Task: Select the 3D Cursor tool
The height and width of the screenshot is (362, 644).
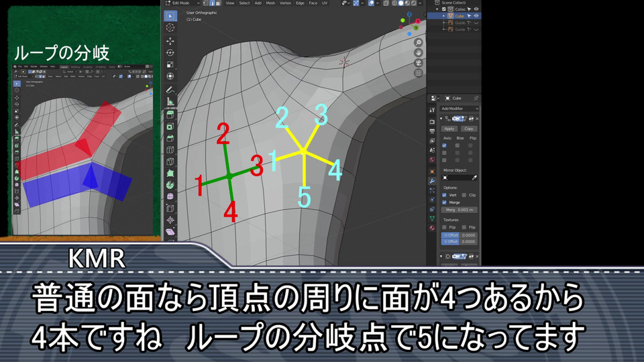Action: [x=170, y=27]
